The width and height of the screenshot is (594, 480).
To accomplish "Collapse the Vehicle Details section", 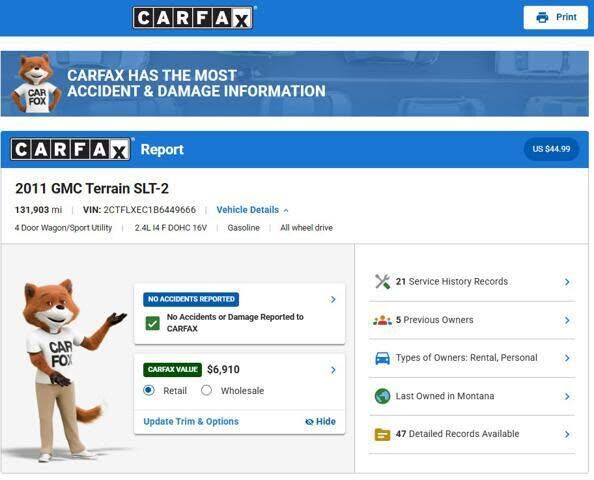I will tap(252, 210).
